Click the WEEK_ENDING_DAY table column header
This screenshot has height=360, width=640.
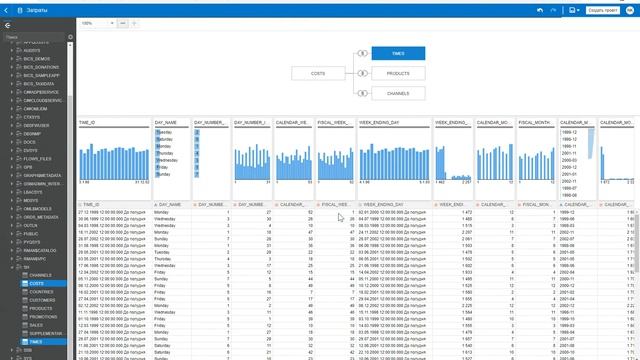coord(394,204)
